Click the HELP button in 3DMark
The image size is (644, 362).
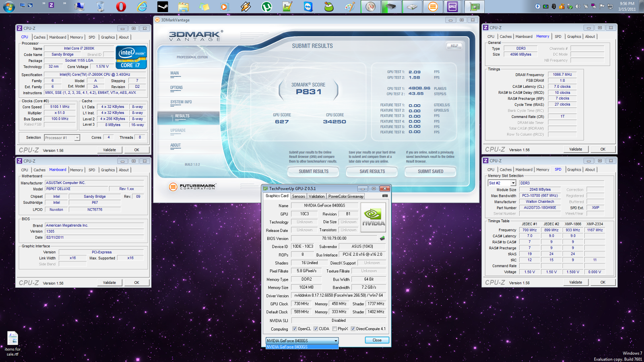pyautogui.click(x=454, y=46)
